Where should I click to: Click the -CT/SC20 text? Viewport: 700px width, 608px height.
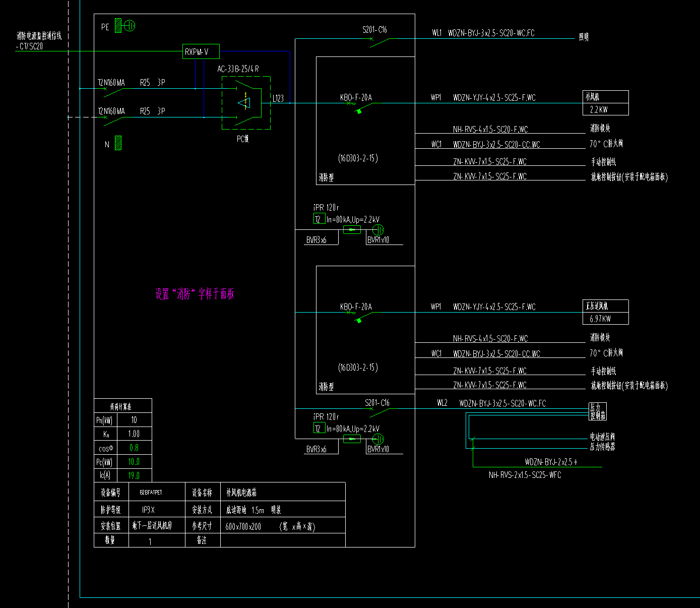(x=29, y=46)
